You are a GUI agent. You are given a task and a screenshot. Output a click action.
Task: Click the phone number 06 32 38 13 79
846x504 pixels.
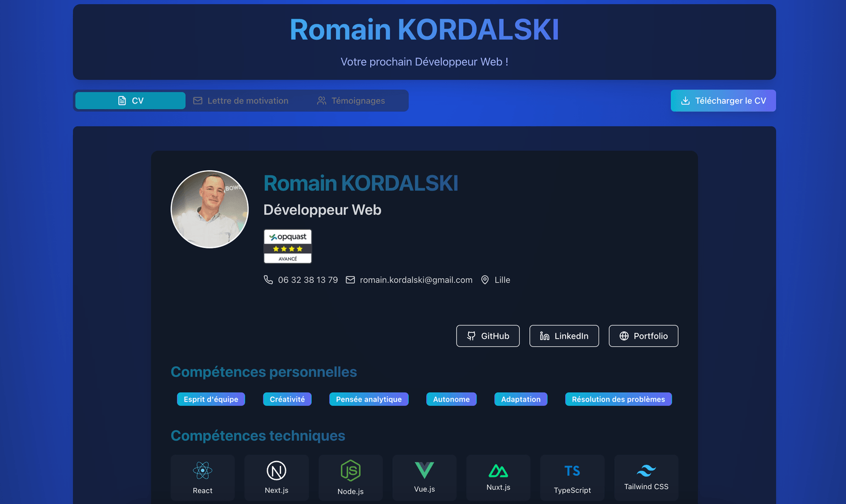coord(308,280)
